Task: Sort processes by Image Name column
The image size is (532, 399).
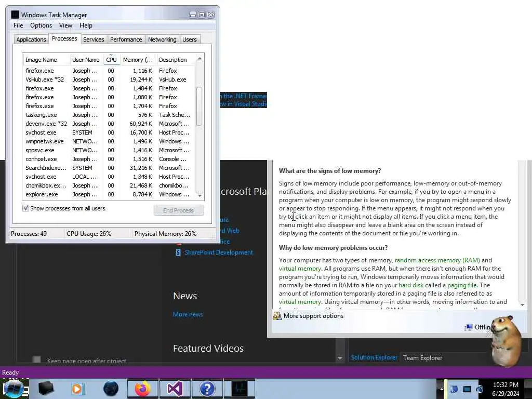Action: pyautogui.click(x=46, y=60)
